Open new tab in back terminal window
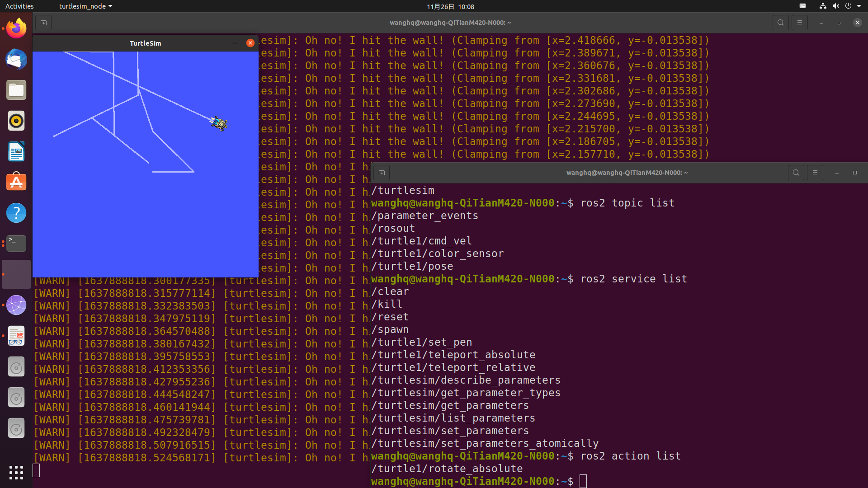 43,23
